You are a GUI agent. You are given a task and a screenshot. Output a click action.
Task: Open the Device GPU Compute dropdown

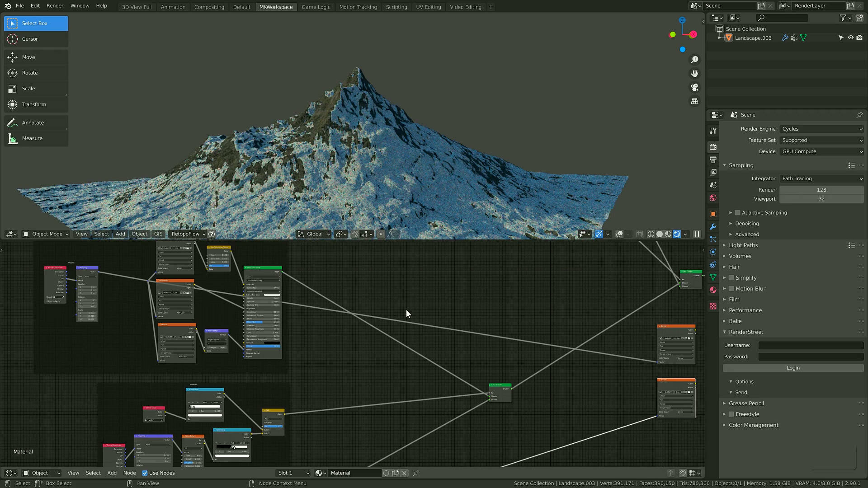[x=821, y=151]
